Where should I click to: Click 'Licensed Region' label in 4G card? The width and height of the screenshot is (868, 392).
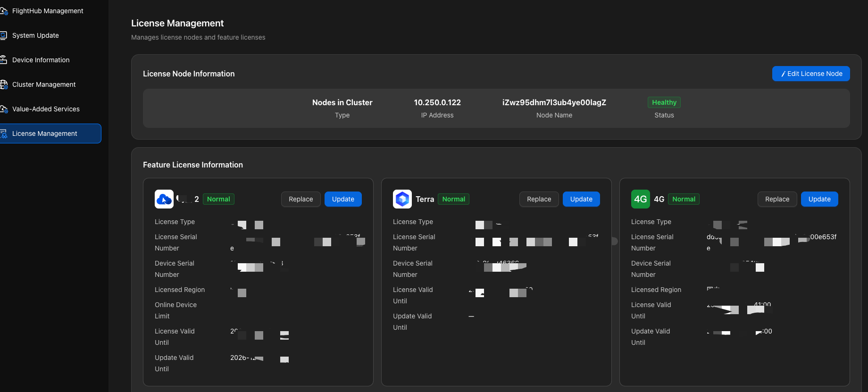(656, 290)
